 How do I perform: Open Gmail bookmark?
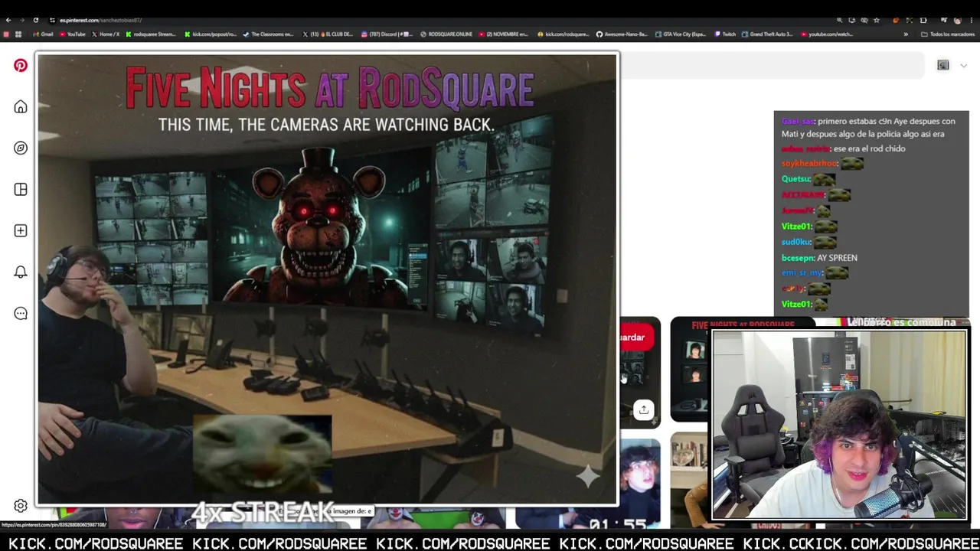click(x=43, y=34)
